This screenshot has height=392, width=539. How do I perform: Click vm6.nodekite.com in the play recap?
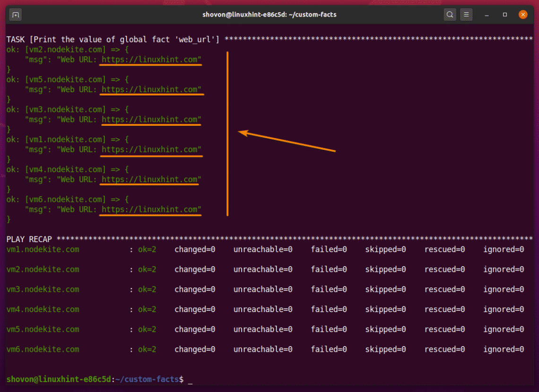[x=43, y=349]
